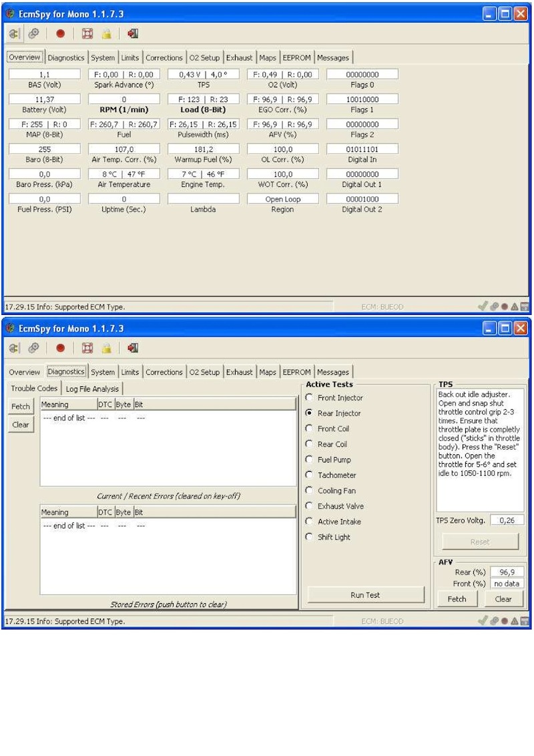Click the checkmark status icon in the top window status bar
This screenshot has height=756, width=534.
pos(483,306)
